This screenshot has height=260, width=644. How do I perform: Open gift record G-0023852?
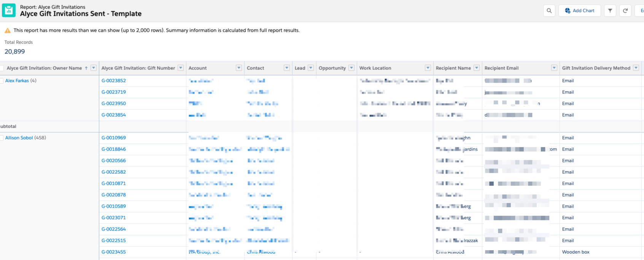coord(114,81)
